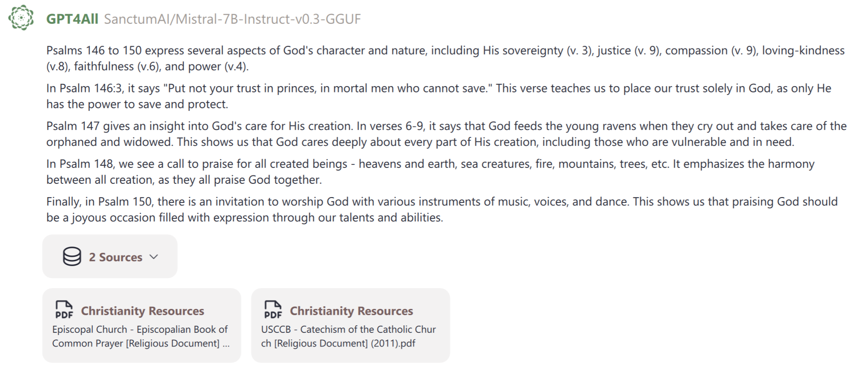Open the Episcopalian Book of Common Prayer source
Image resolution: width=868 pixels, height=377 pixels.
pyautogui.click(x=141, y=325)
